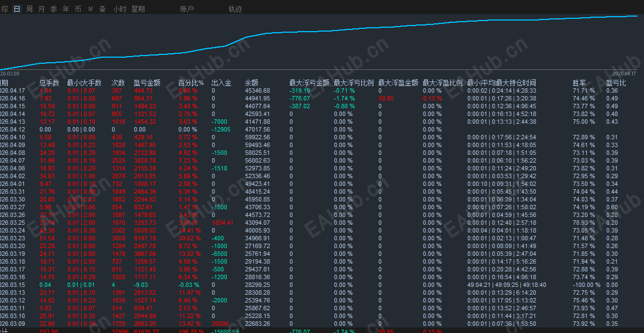Open the 账户 (account) tab
This screenshot has height=333, width=644.
[x=187, y=9]
